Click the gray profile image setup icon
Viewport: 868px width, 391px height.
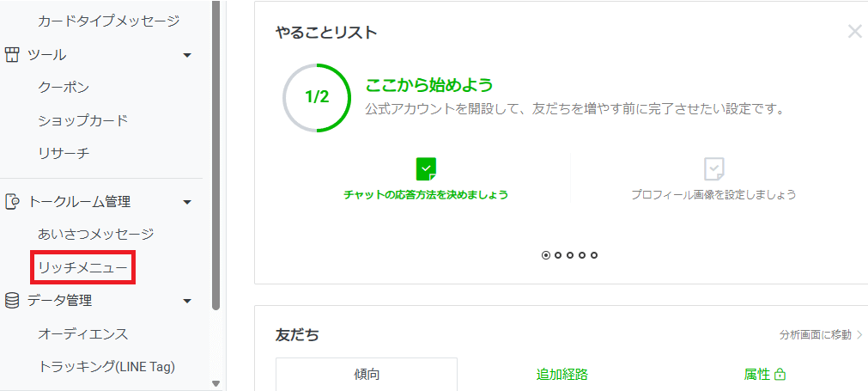click(x=713, y=168)
